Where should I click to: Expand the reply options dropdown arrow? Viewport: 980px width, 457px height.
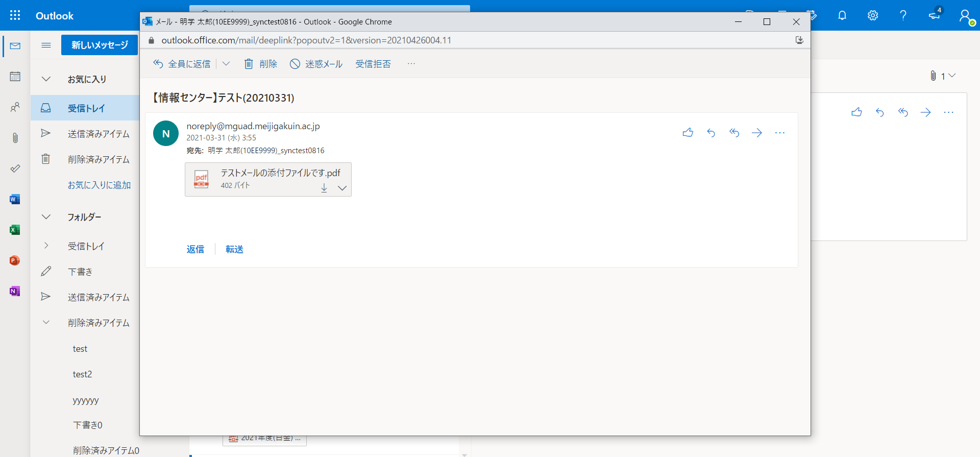coord(226,64)
